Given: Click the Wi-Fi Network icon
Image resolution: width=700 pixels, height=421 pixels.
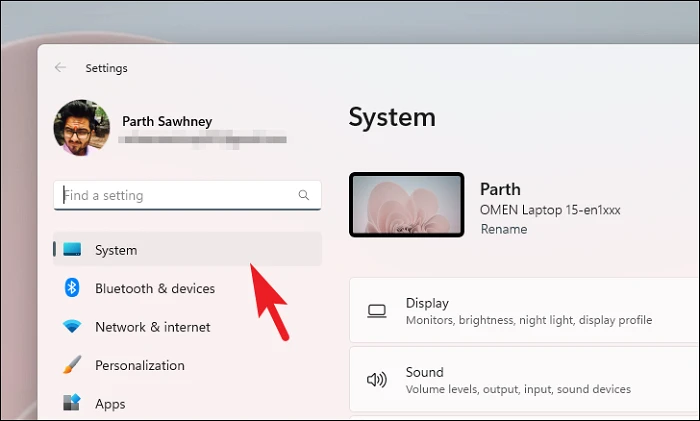Looking at the screenshot, I should pos(72,326).
